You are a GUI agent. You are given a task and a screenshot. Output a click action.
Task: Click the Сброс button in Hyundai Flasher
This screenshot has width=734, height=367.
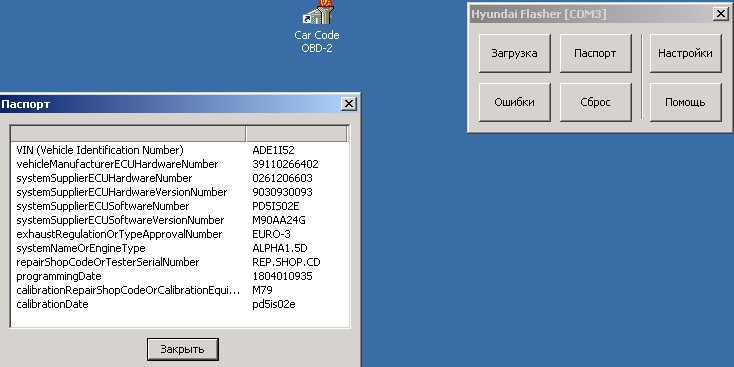(x=595, y=102)
